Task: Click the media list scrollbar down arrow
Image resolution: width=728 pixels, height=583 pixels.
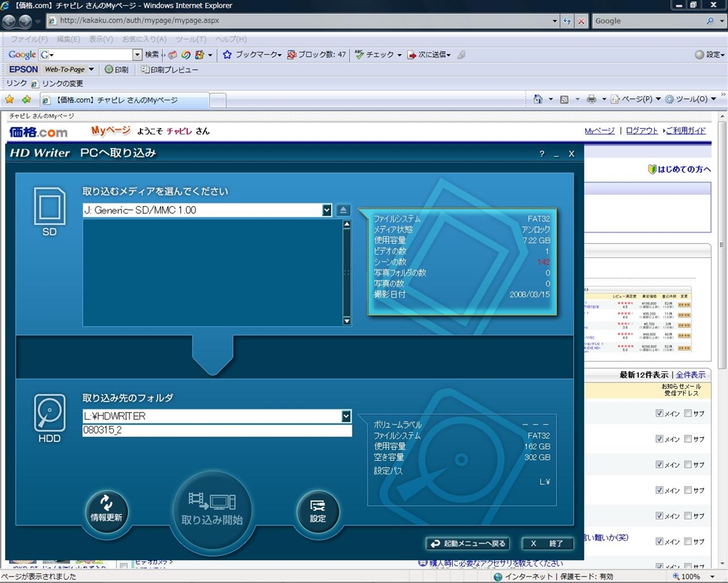Action: (x=346, y=321)
